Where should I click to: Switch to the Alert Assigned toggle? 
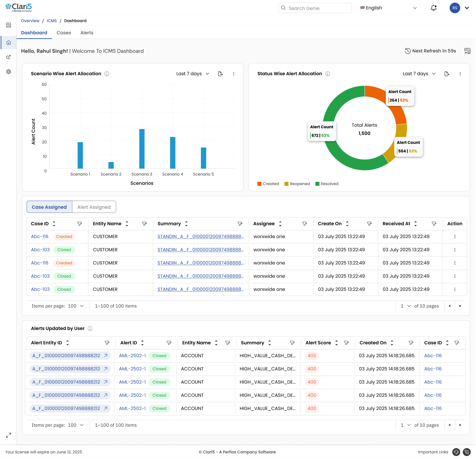pos(94,207)
